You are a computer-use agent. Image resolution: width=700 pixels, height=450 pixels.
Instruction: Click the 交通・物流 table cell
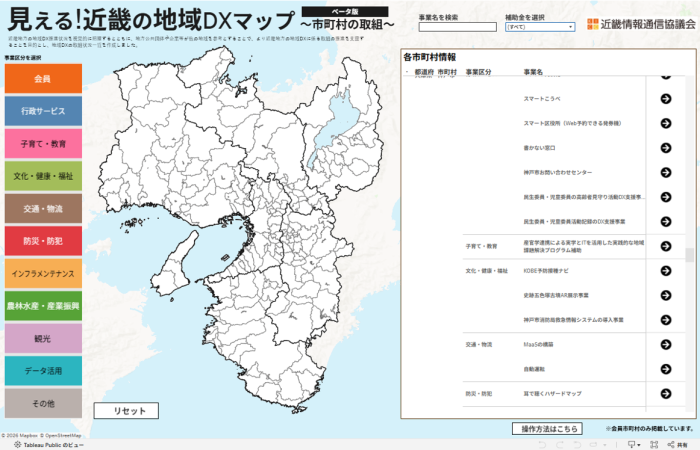click(x=479, y=344)
